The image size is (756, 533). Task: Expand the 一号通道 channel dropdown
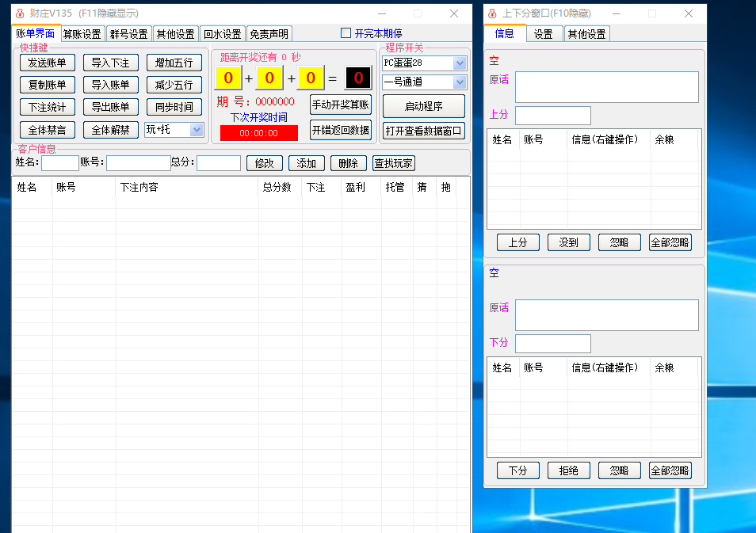tap(460, 82)
